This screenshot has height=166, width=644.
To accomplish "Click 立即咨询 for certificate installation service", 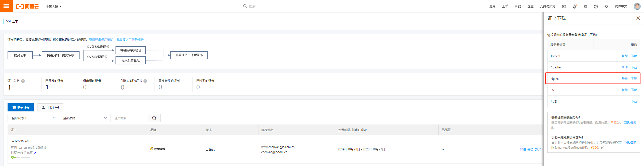I will coord(630,122).
